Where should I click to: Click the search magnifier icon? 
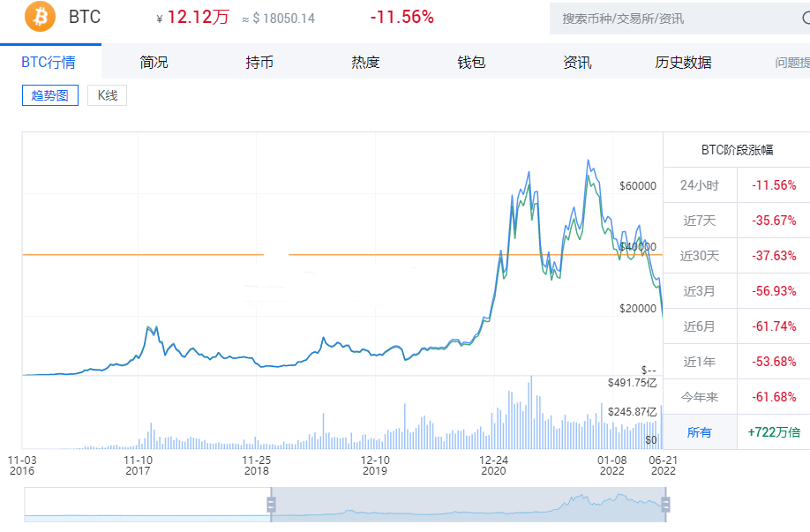point(806,18)
